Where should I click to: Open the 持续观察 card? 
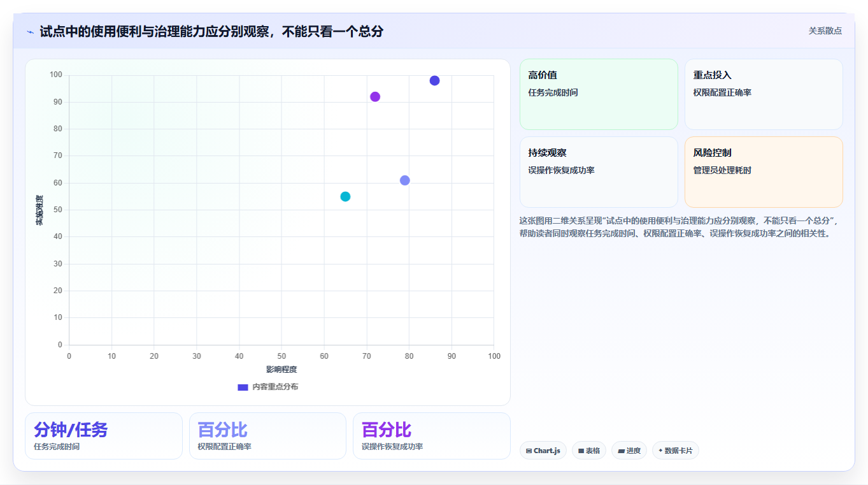point(599,172)
